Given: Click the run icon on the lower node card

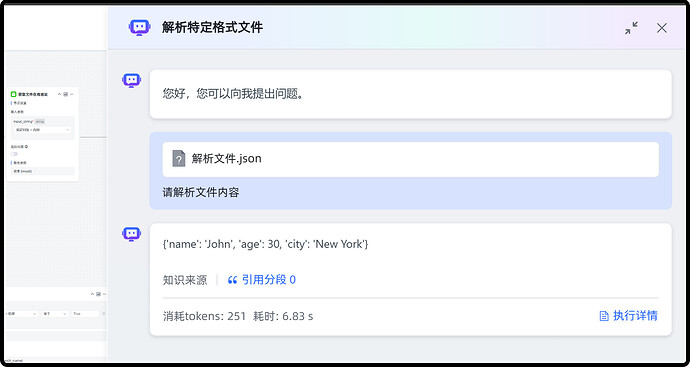Looking at the screenshot, I should tap(99, 294).
